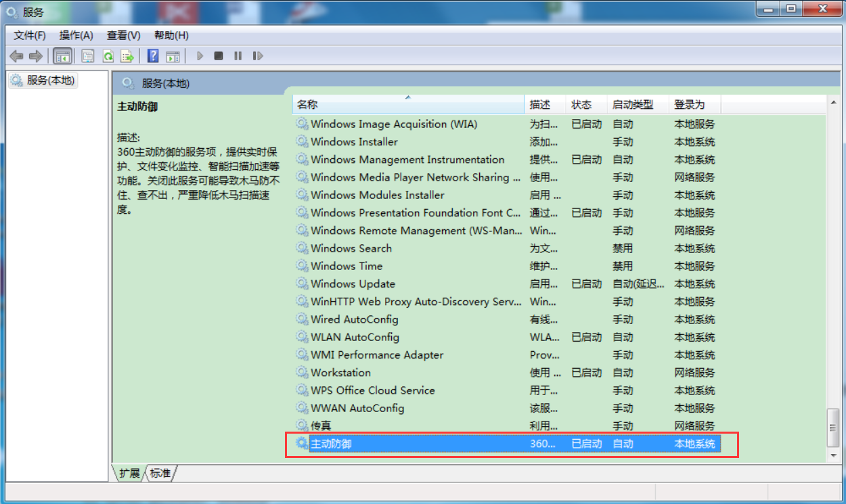Click the Forward arrow toolbar icon
Screen dimensions: 846x504
point(35,56)
